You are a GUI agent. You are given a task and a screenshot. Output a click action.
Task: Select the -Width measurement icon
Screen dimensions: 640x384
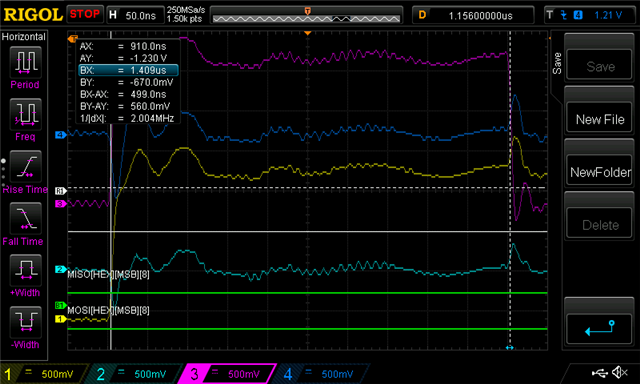25,322
